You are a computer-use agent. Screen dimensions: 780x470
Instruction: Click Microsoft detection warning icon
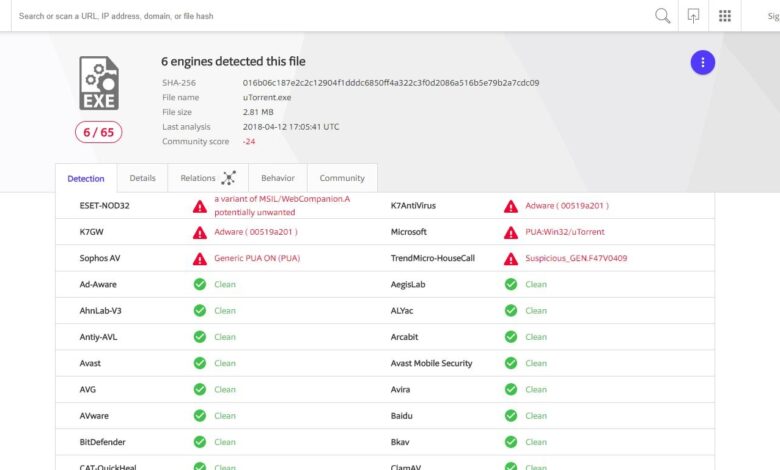(511, 232)
